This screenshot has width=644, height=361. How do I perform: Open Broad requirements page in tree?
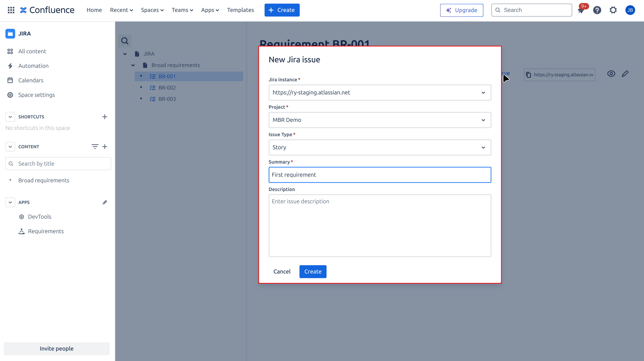coord(176,65)
